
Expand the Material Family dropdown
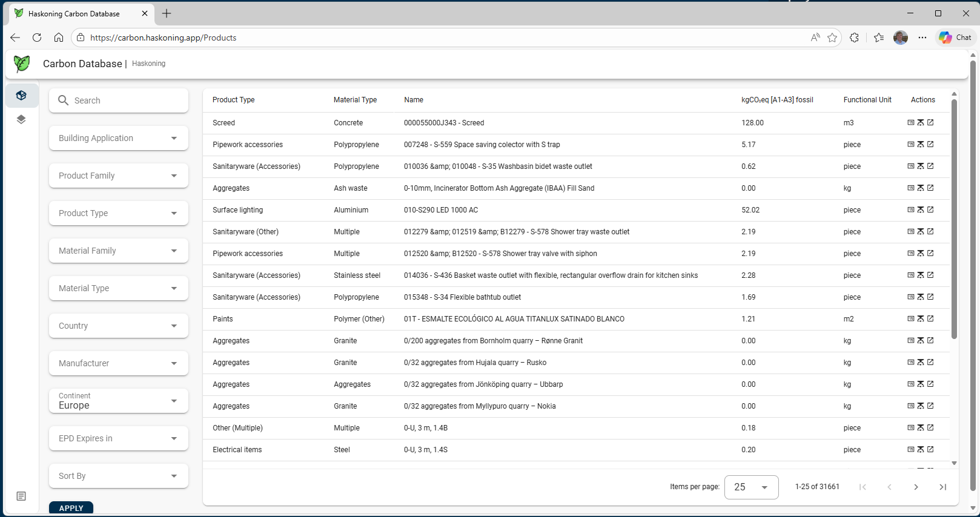click(119, 251)
